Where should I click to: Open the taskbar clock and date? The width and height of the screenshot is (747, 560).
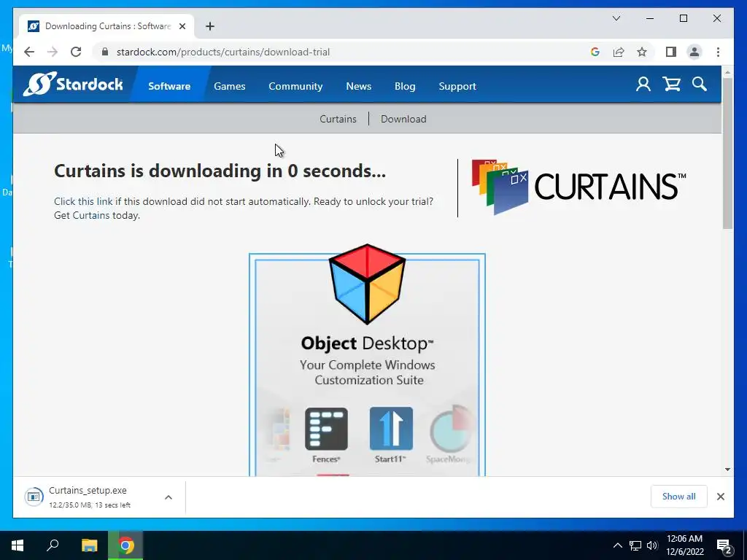(684, 545)
